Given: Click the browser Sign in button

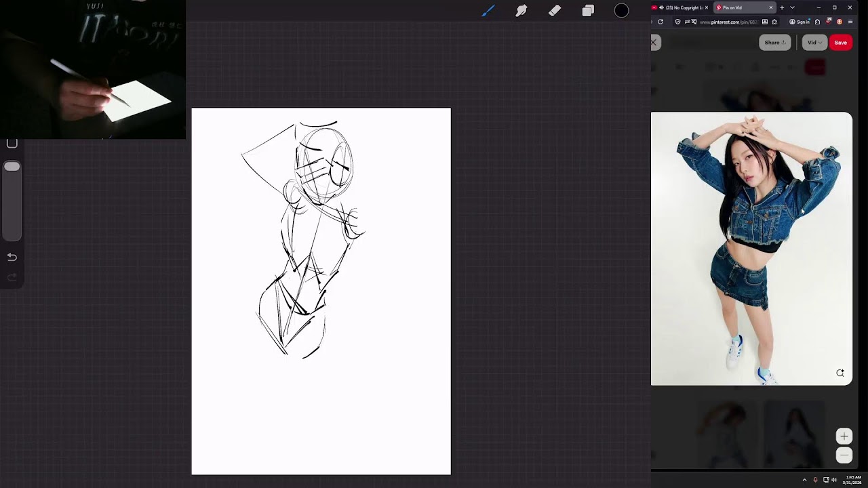Looking at the screenshot, I should (x=800, y=22).
